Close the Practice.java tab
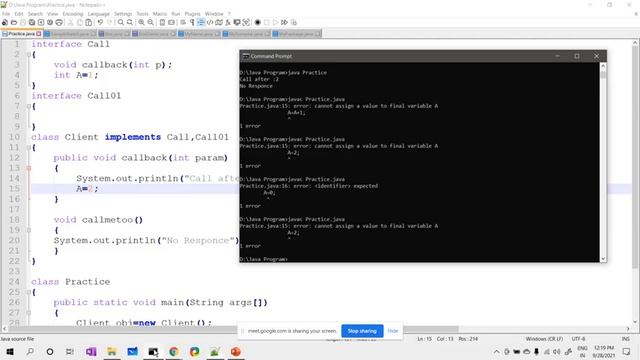The image size is (640, 360). 39,34
